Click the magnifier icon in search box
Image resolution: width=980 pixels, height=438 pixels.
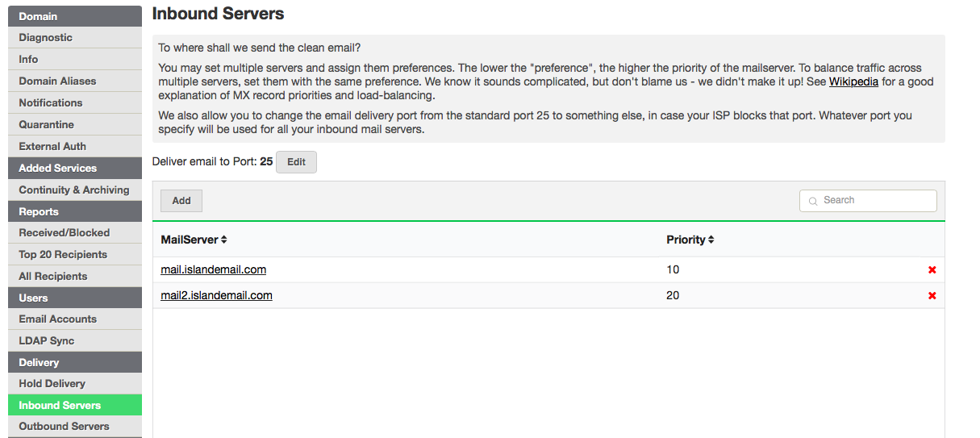point(813,201)
